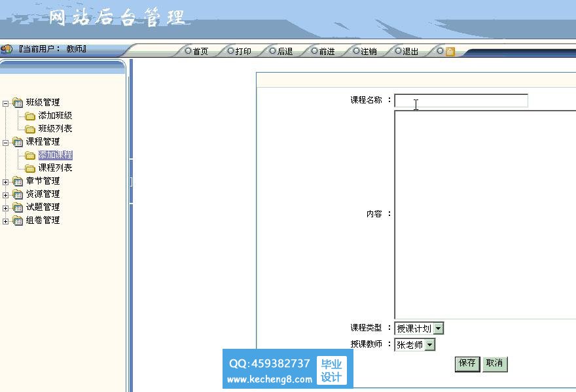Click inside the 内容 text area
576x392 pixels.
click(x=485, y=215)
